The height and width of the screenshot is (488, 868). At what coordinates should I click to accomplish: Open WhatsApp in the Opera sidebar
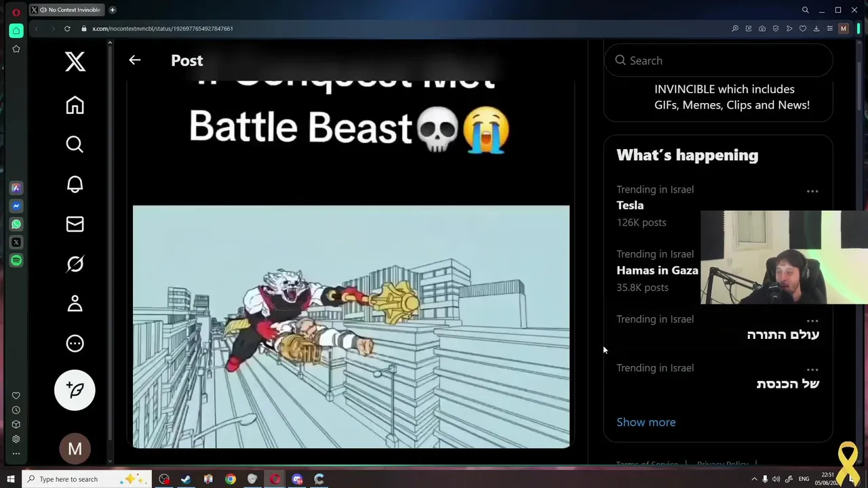16,224
